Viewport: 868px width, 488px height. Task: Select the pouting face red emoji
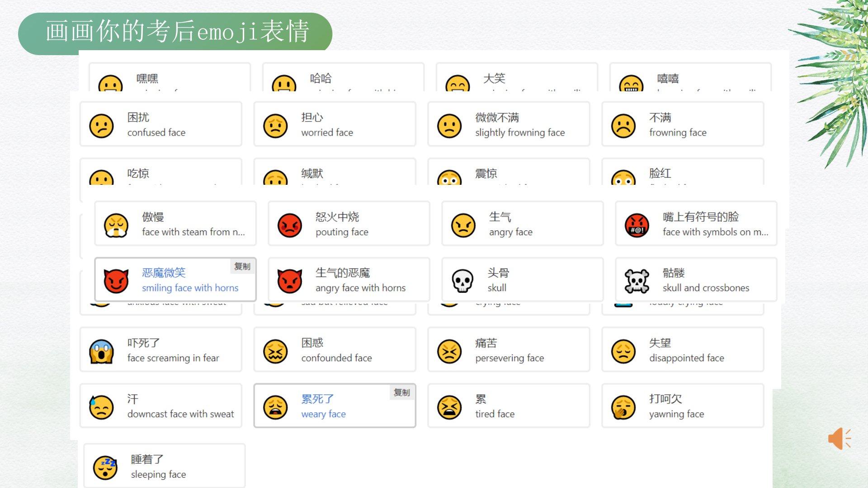(x=289, y=225)
